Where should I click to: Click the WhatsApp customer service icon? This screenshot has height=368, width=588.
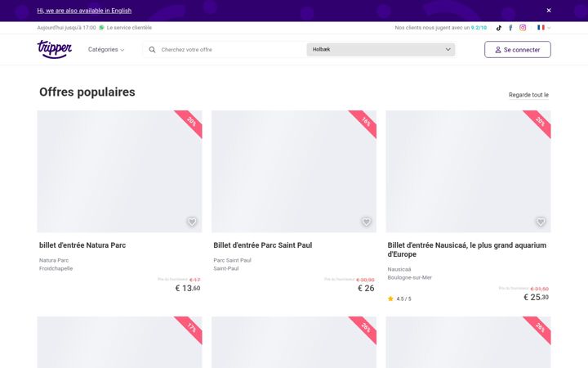[x=101, y=28]
